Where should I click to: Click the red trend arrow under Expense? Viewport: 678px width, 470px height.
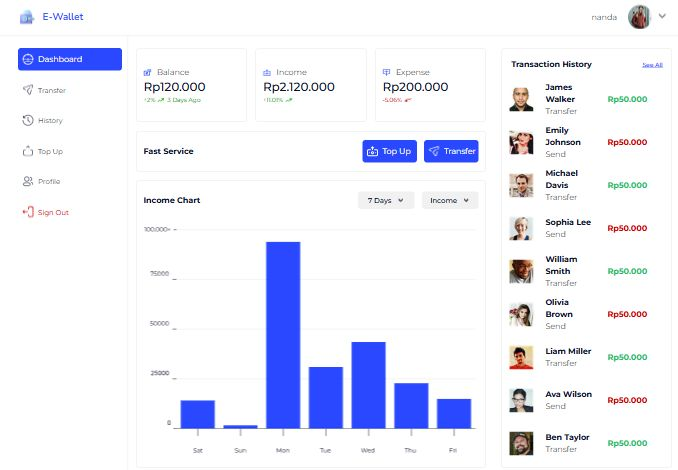pyautogui.click(x=407, y=100)
